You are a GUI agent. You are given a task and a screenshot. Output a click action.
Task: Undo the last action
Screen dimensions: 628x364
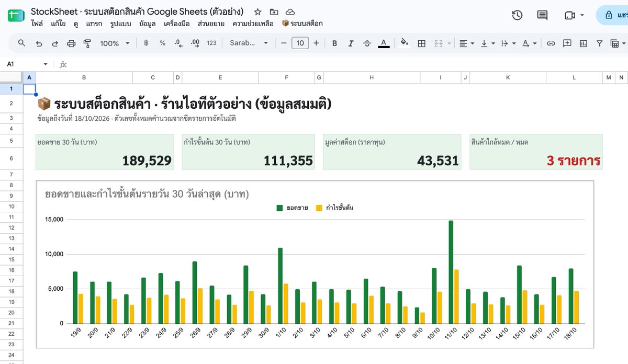click(x=39, y=43)
